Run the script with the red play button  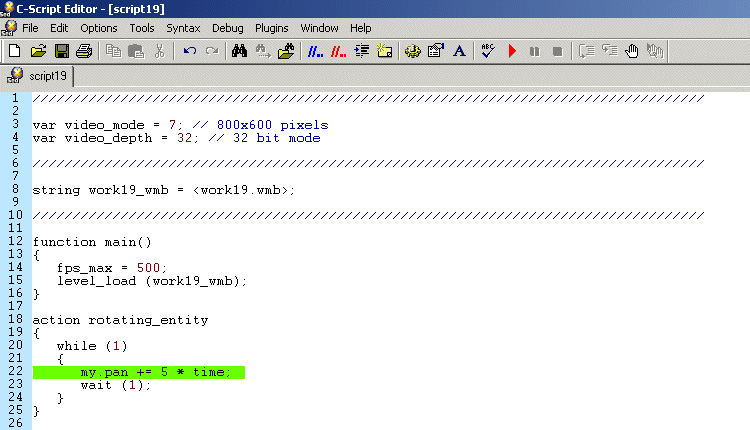[512, 50]
